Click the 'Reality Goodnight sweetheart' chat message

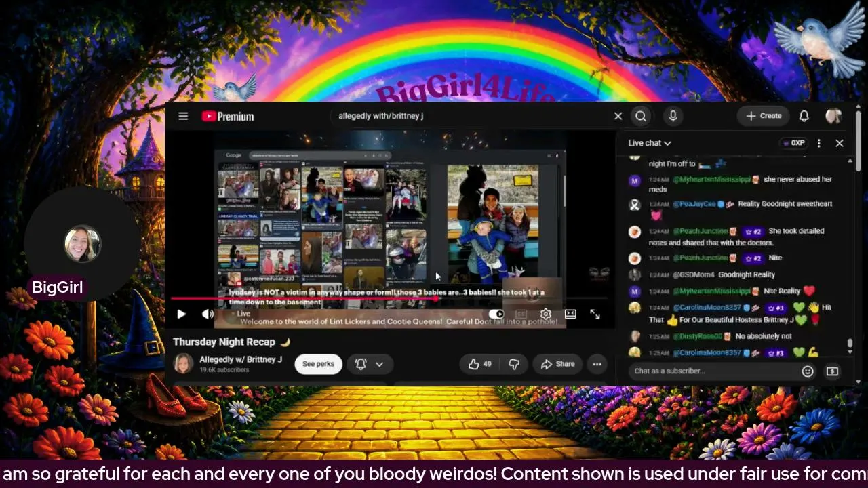(x=785, y=203)
